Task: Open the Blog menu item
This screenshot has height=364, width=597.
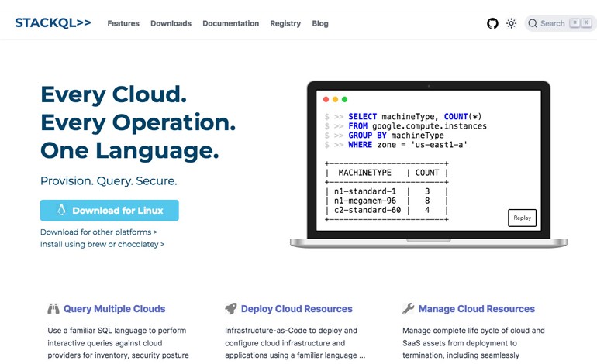Action: [x=320, y=23]
